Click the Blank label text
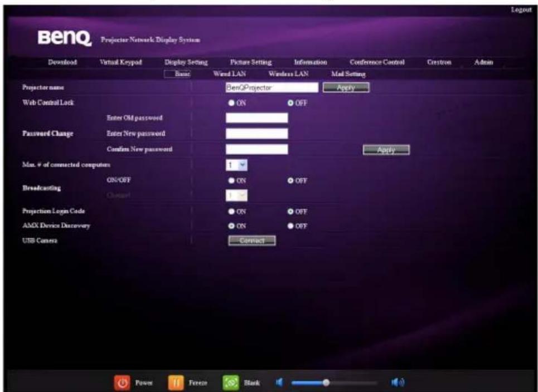Screen dimensions: 538x392 coord(251,383)
